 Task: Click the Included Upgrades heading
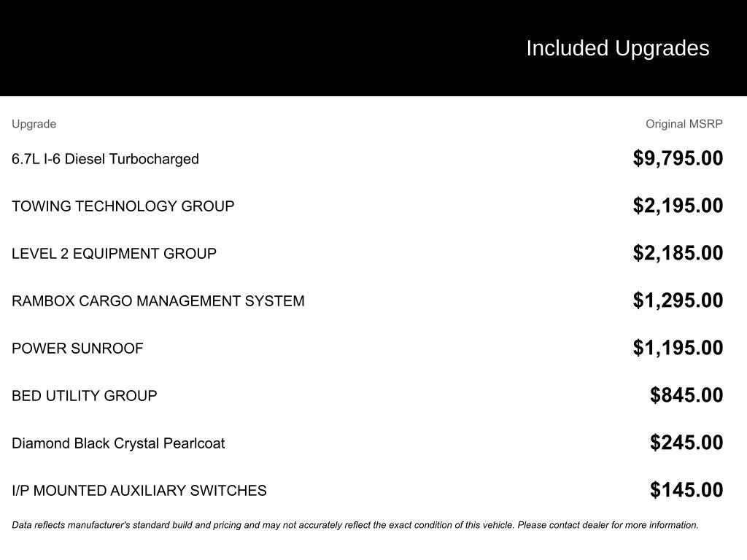617,48
